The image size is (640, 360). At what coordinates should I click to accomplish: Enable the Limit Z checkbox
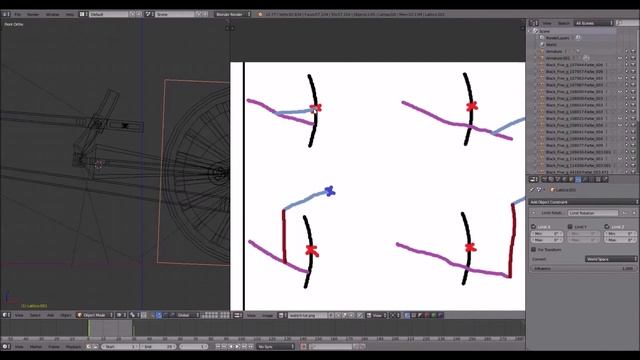tap(607, 227)
